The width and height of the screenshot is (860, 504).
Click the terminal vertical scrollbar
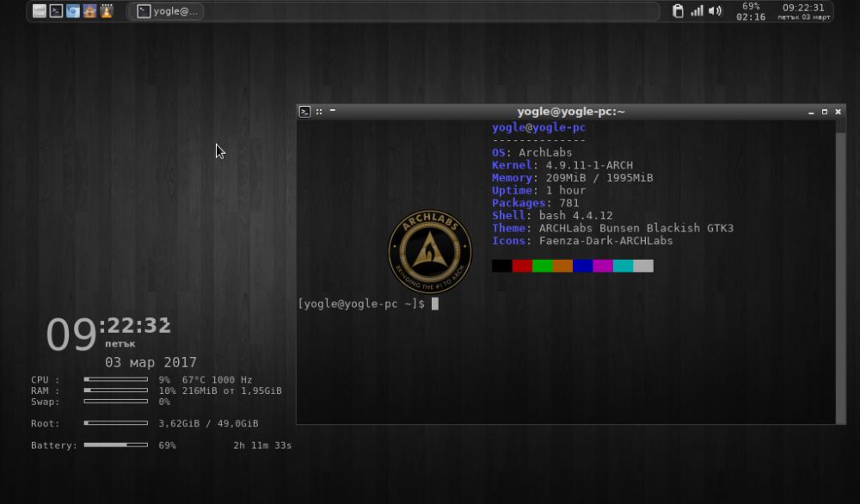(841, 272)
